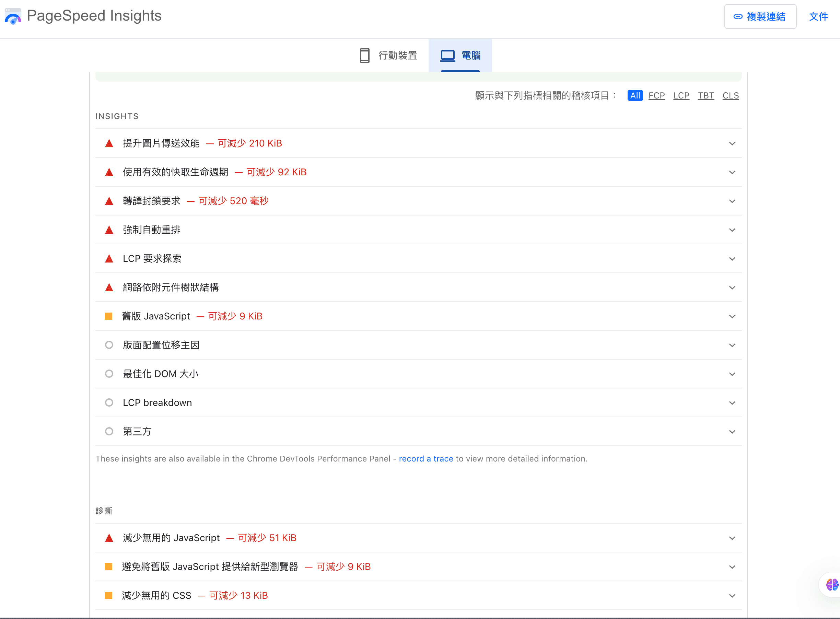Viewport: 840px width, 619px height.
Task: Expand 避免將舊版 JavaScript 提供給新型瀏覽器 chevron
Action: pos(732,567)
